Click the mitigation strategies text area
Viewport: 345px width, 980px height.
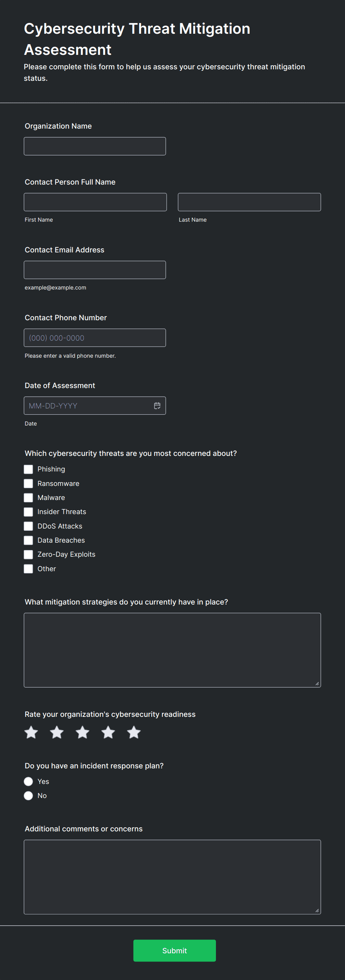click(x=172, y=650)
